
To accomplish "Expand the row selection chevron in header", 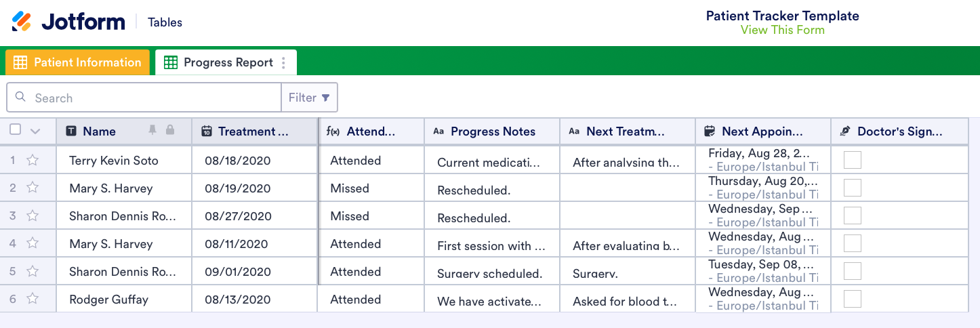I will click(x=35, y=131).
